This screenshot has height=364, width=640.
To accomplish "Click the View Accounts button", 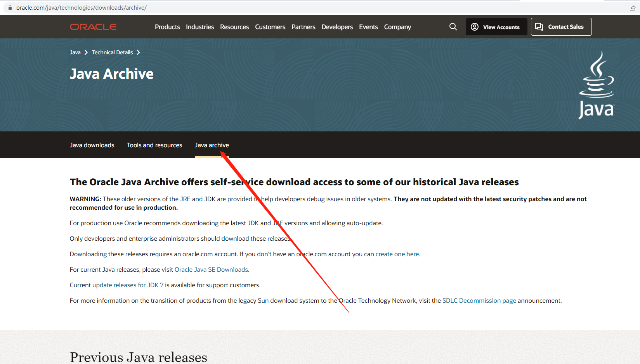I will tap(496, 27).
